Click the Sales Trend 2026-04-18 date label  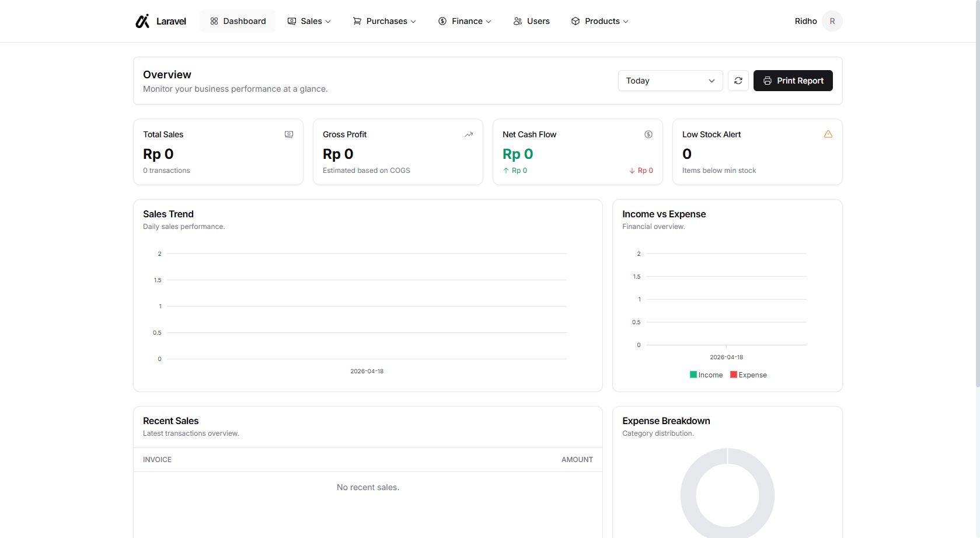tap(367, 372)
